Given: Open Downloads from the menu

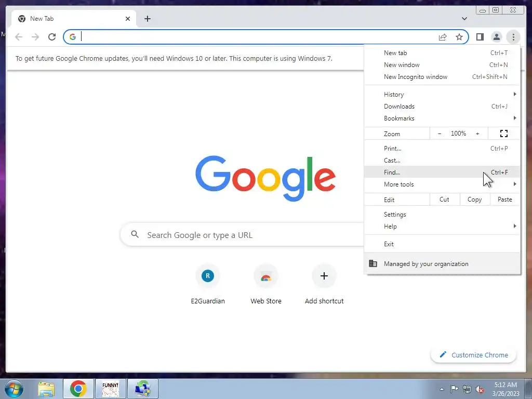Looking at the screenshot, I should tap(442, 106).
